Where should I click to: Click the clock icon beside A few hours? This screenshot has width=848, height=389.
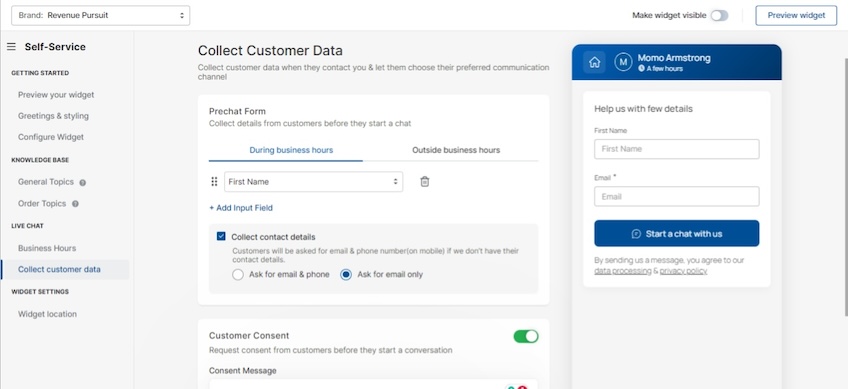641,69
